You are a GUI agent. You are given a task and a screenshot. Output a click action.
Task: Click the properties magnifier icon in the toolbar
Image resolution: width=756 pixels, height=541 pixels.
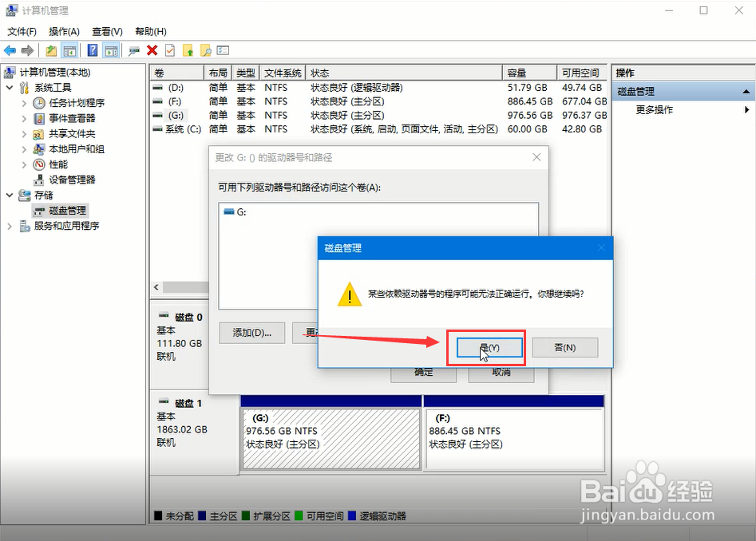point(206,49)
